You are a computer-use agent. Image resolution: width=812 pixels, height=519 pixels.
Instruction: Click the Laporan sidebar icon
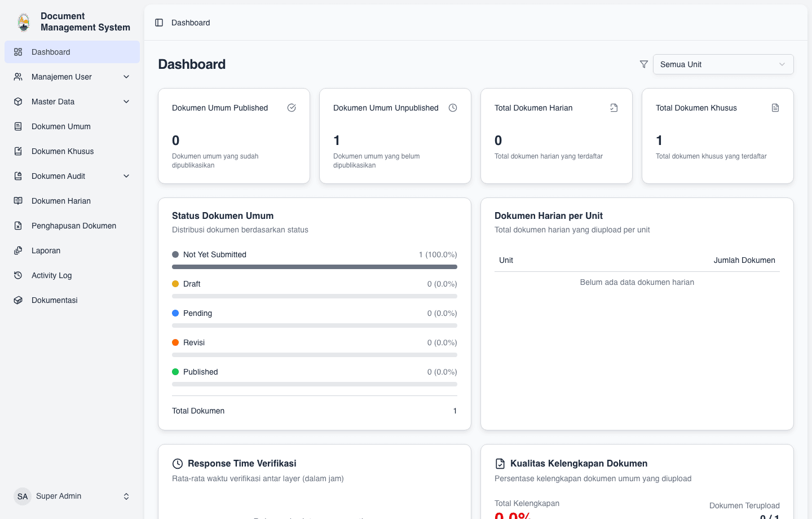click(x=18, y=250)
